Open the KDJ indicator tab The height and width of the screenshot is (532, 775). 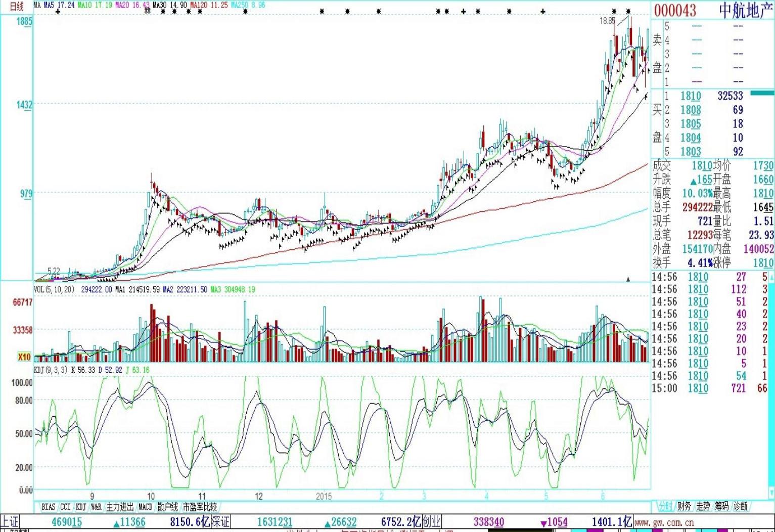tap(81, 507)
